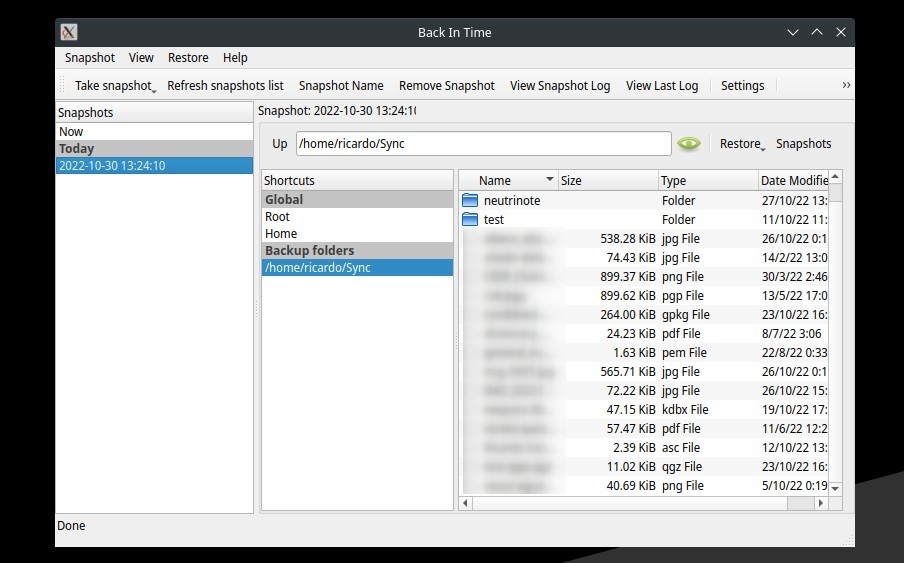Click the horizontal scrollbar right arrow
This screenshot has width=904, height=563.
tap(820, 503)
